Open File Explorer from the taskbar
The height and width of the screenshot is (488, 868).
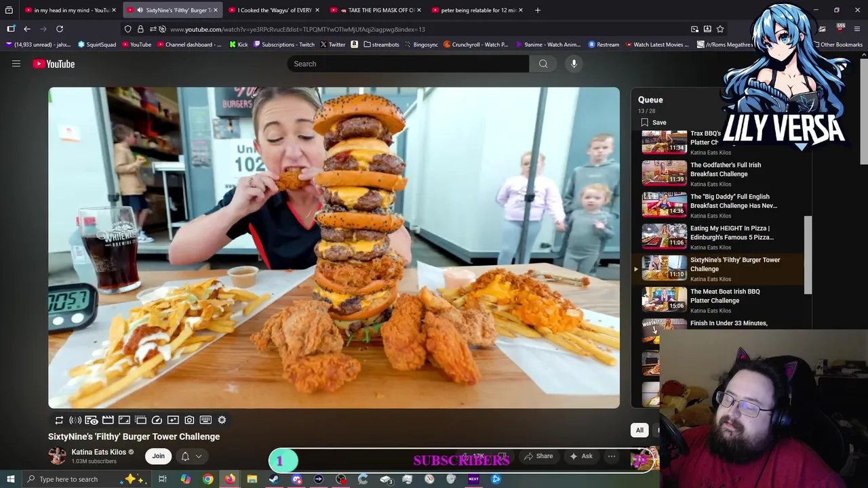pyautogui.click(x=252, y=479)
